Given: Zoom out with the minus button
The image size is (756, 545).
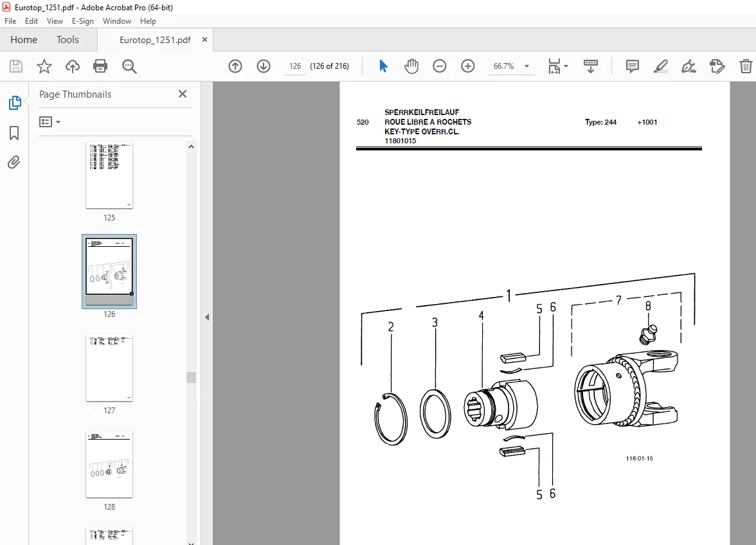Looking at the screenshot, I should point(439,66).
